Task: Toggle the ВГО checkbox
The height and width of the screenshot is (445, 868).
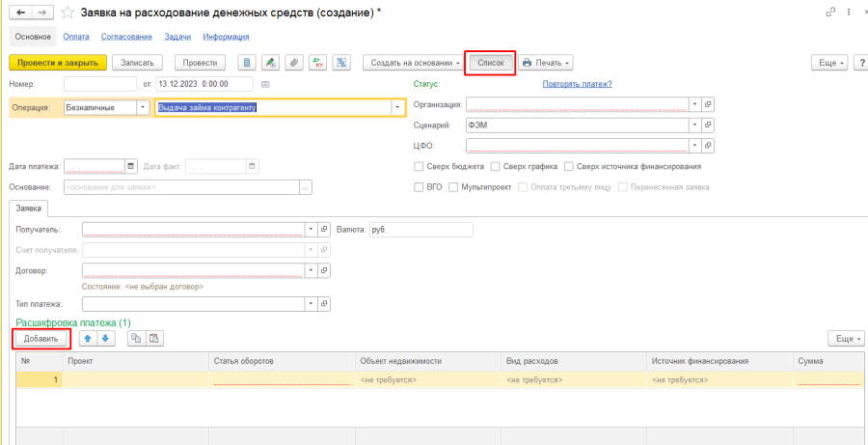Action: 419,186
